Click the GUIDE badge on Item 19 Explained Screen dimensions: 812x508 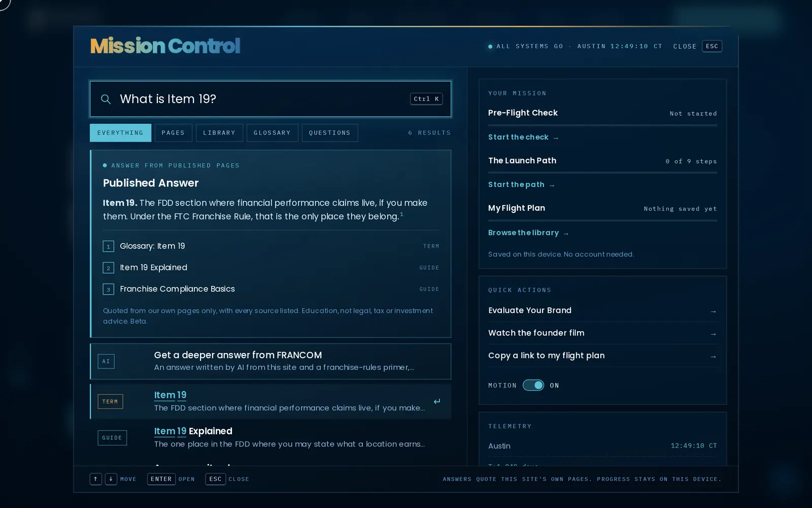(112, 438)
